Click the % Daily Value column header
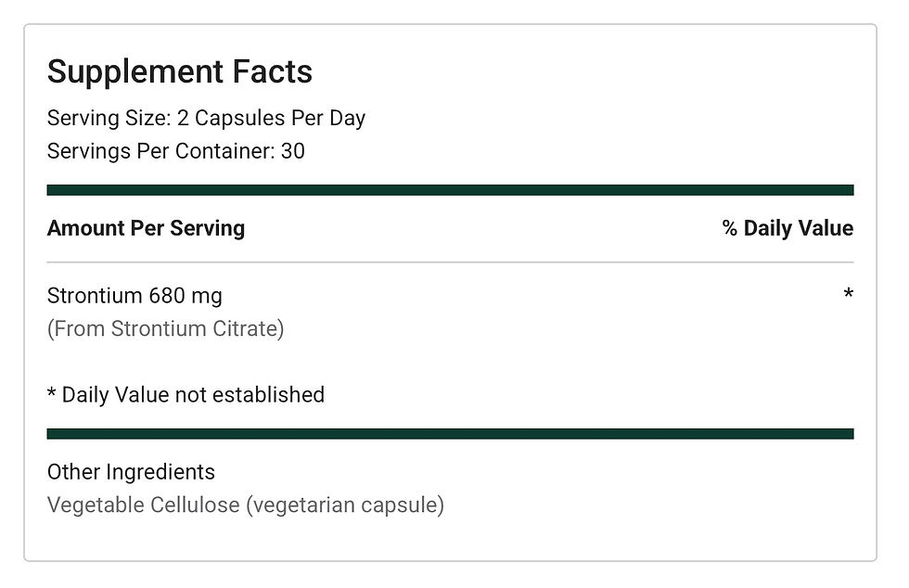 [787, 228]
